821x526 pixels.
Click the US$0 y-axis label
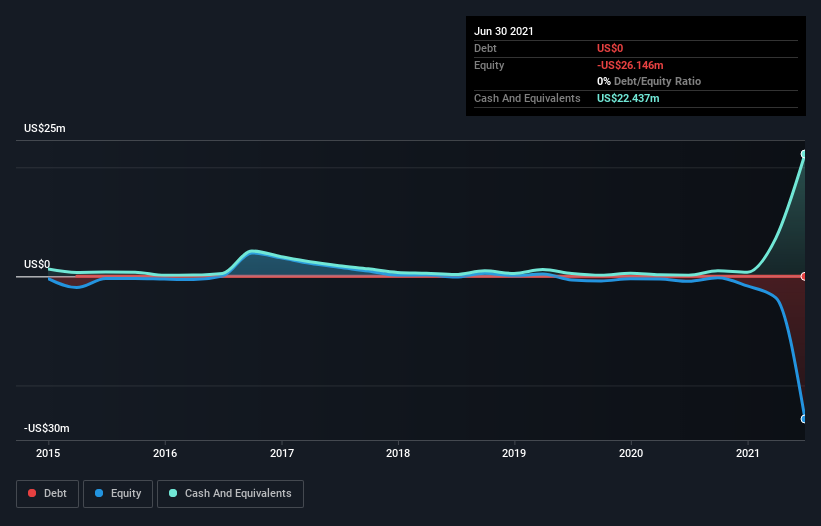(x=37, y=264)
